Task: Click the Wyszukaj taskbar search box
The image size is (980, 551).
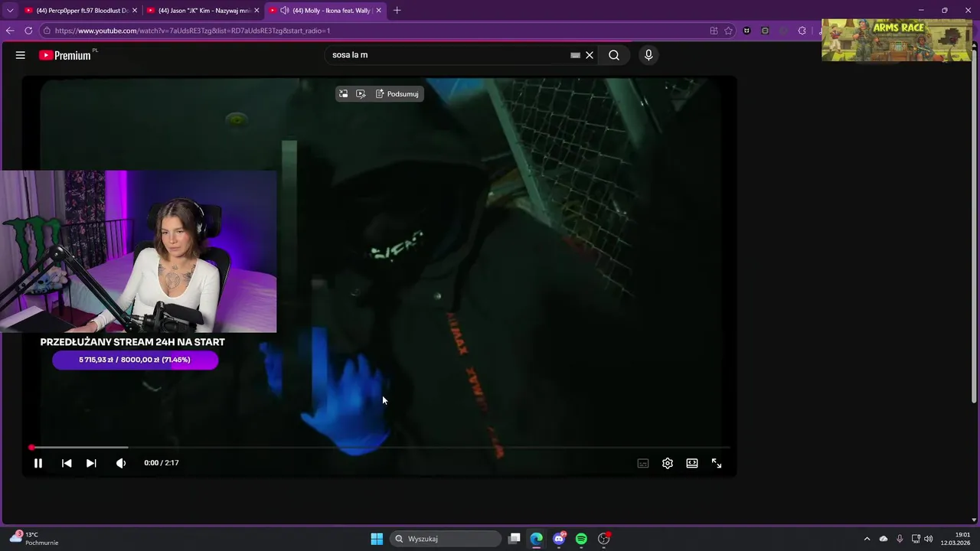Action: click(x=445, y=539)
